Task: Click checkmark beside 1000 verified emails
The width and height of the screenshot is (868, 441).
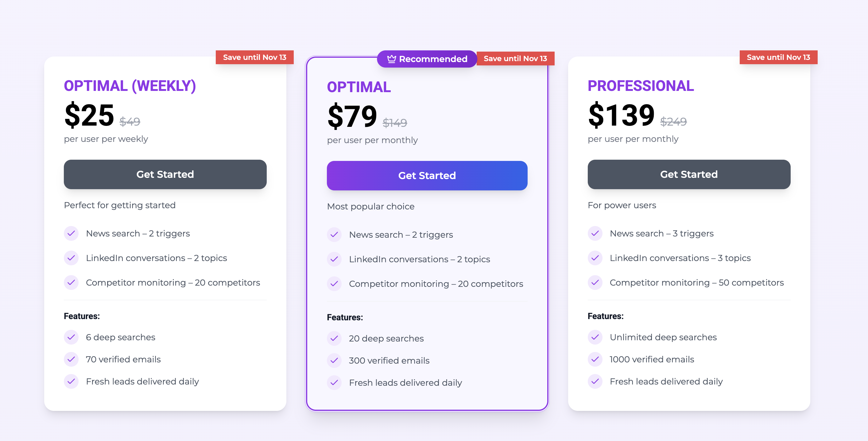Action: [595, 359]
